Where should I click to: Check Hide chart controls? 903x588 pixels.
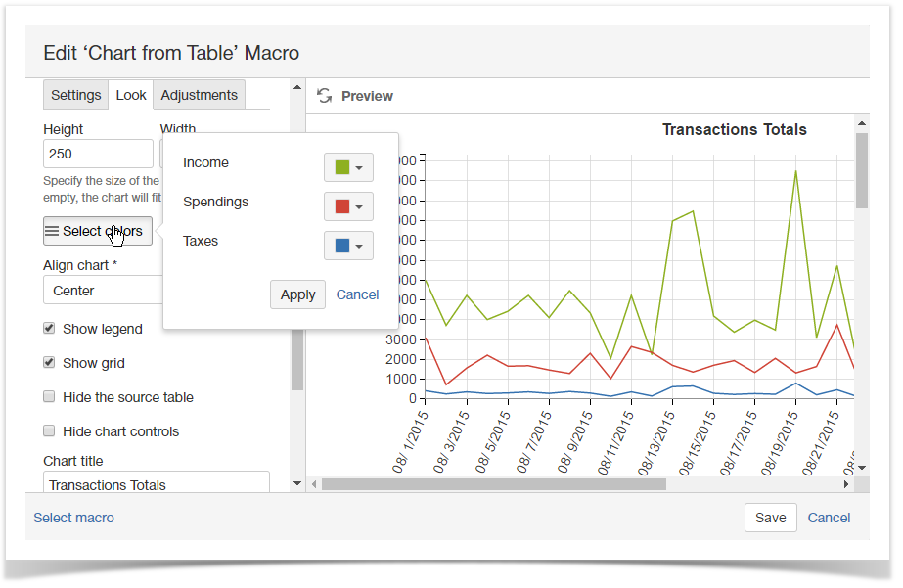point(48,430)
